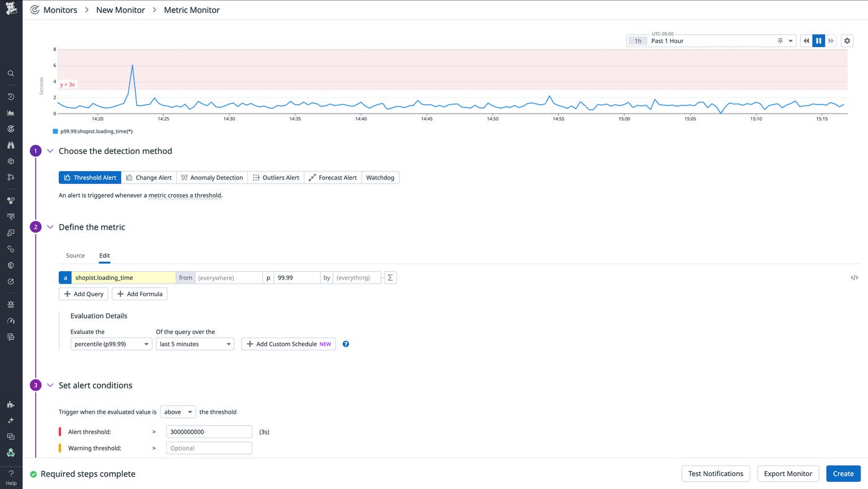
Task: Select the Anomaly Detection method
Action: coord(212,177)
